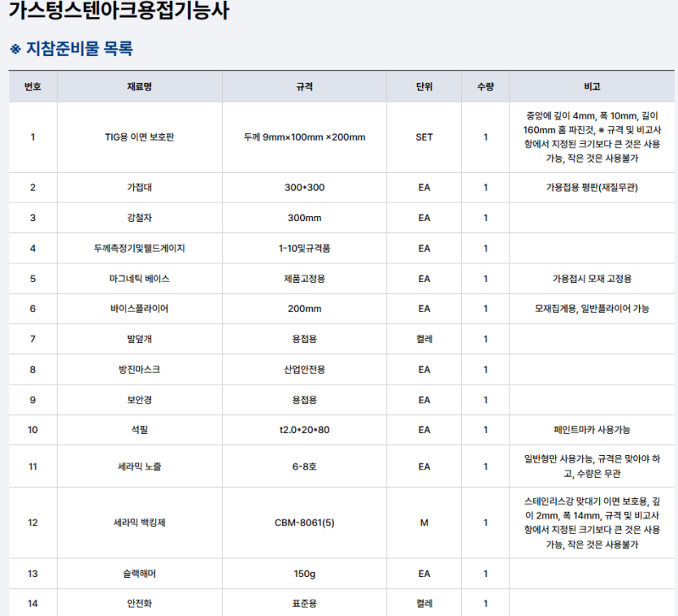Select the 세라믹 노즐 cell

[139, 467]
